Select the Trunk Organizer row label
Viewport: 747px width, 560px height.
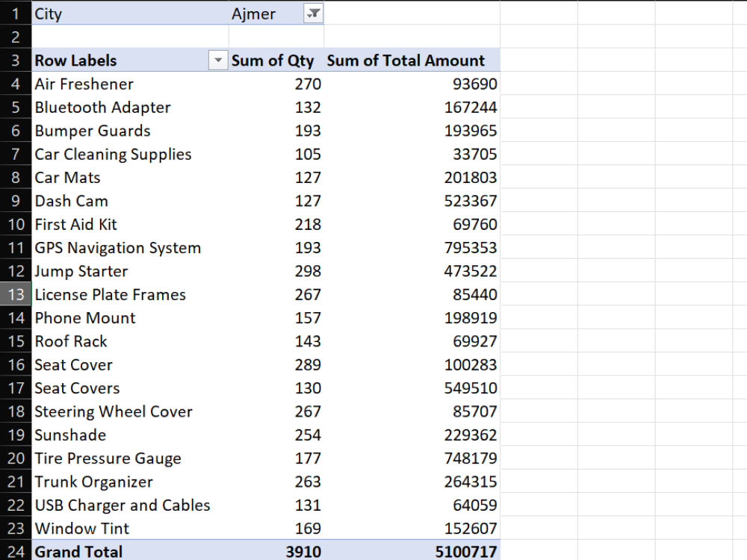(x=130, y=482)
